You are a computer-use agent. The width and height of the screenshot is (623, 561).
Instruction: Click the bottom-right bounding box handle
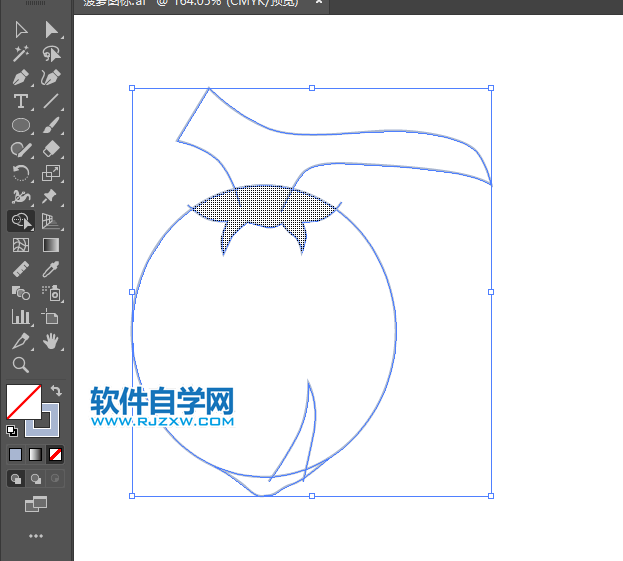click(x=491, y=496)
